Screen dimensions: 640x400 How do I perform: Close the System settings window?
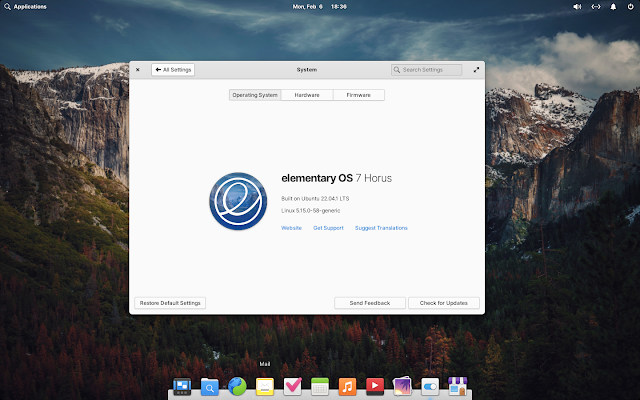(x=138, y=70)
